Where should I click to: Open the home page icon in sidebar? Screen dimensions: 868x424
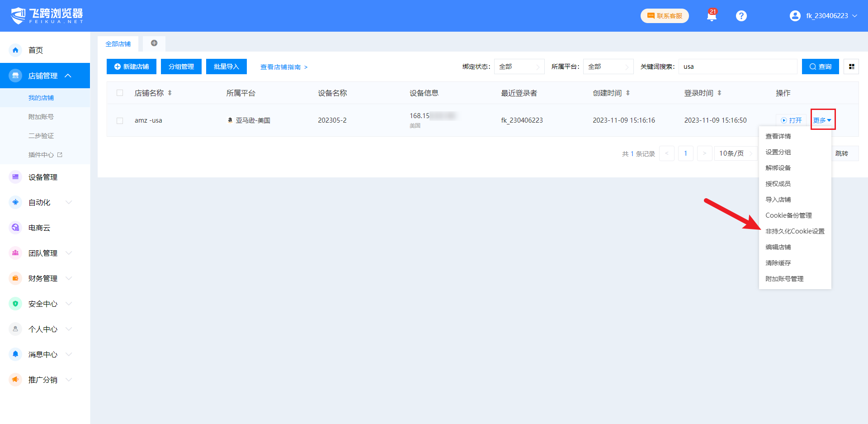[x=15, y=50]
